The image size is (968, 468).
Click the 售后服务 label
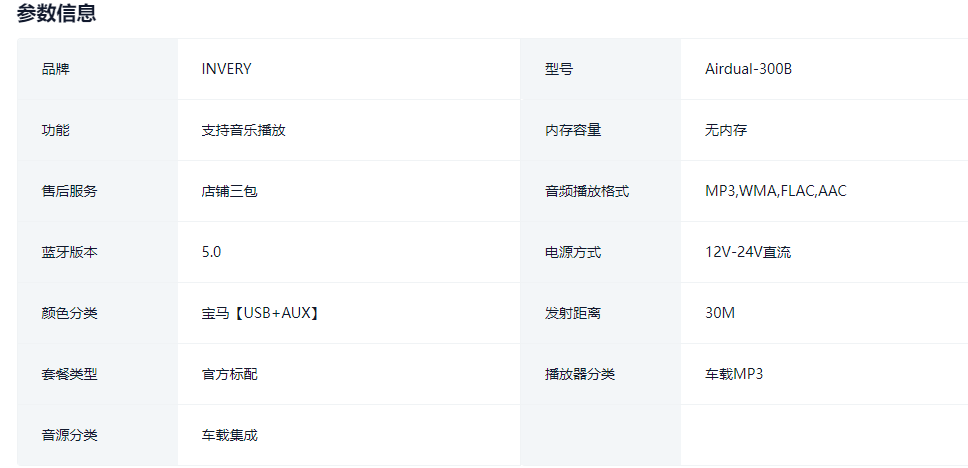[70, 191]
